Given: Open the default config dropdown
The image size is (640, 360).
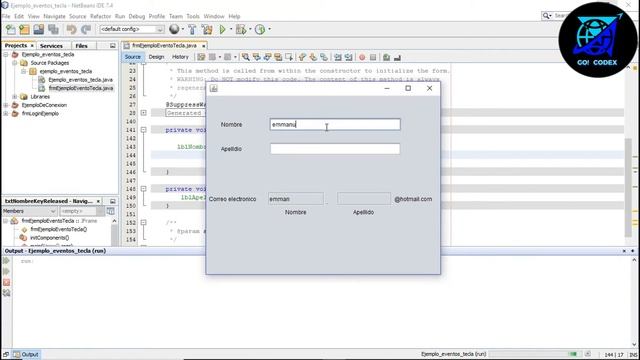Looking at the screenshot, I should (160, 29).
